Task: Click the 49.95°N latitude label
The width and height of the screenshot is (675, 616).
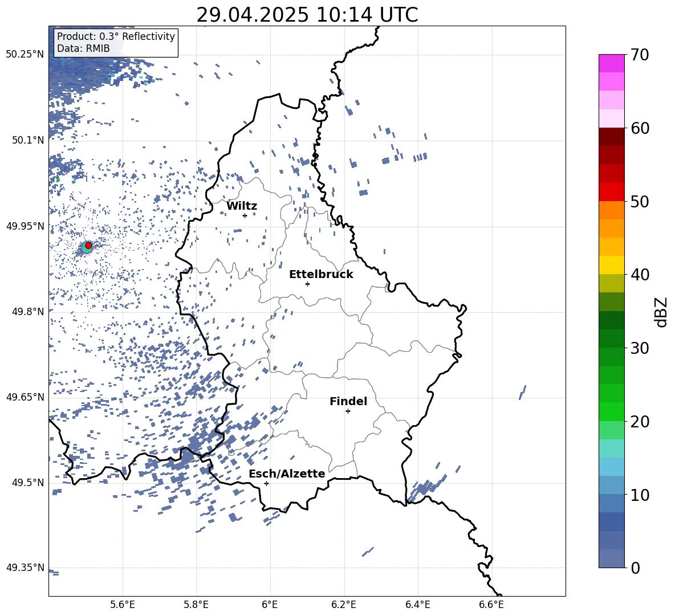Action: click(x=25, y=226)
